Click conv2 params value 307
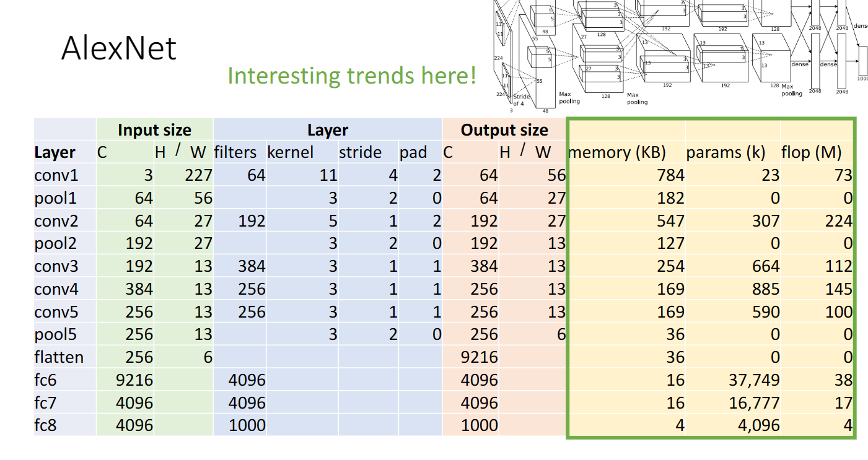Image resolution: width=868 pixels, height=460 pixels. (766, 220)
